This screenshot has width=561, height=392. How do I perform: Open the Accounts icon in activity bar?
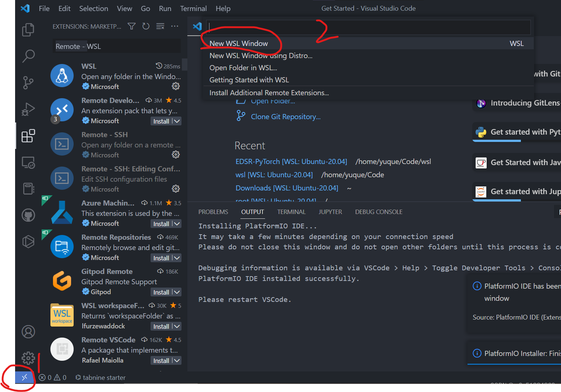click(x=28, y=332)
